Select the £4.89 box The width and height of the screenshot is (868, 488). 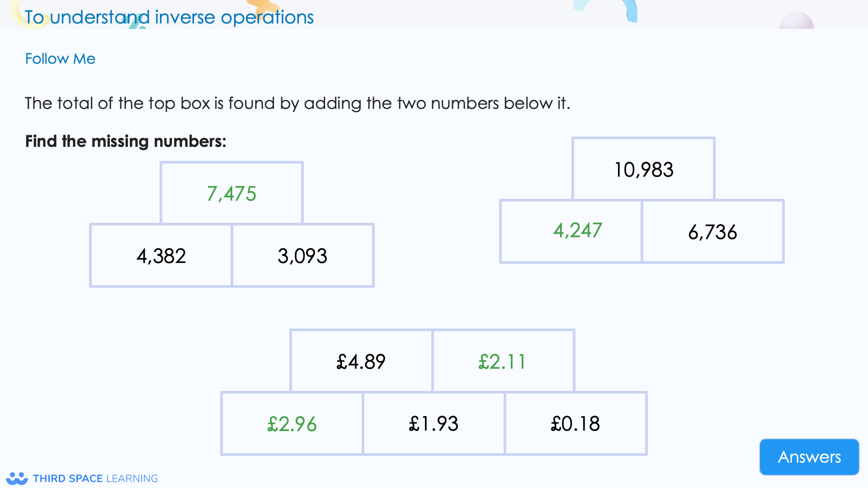360,361
